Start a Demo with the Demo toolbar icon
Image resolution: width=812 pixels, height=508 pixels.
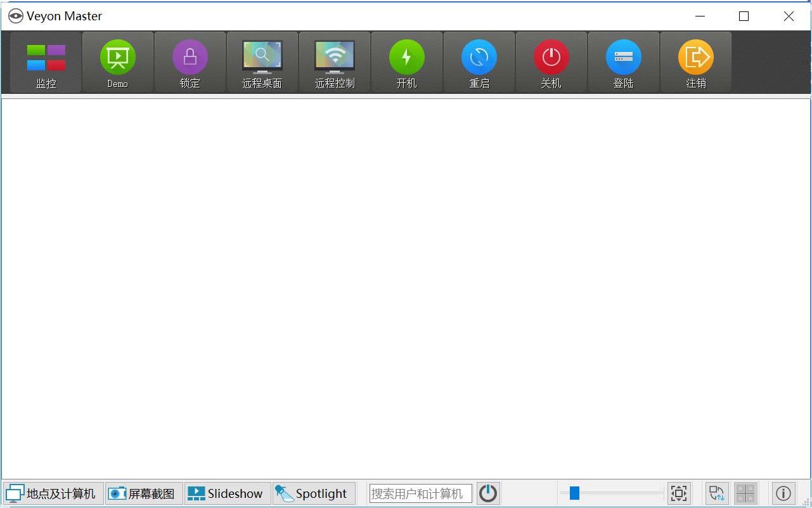click(117, 62)
